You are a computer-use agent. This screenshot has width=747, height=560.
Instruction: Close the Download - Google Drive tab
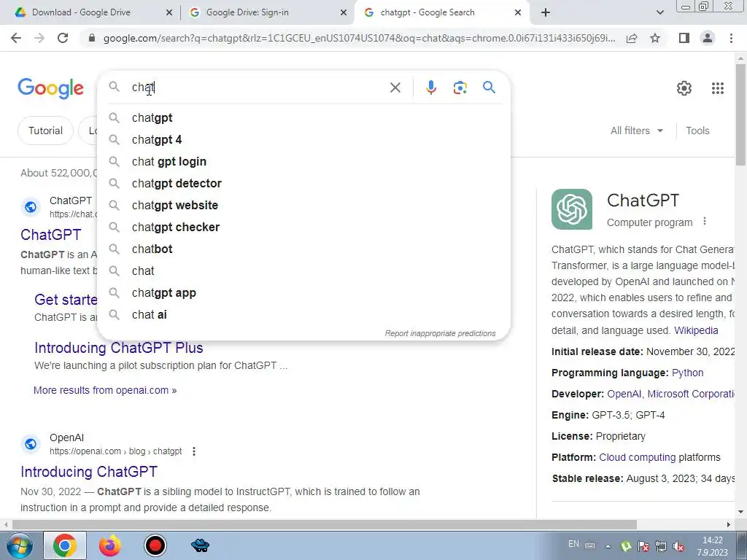pyautogui.click(x=169, y=13)
